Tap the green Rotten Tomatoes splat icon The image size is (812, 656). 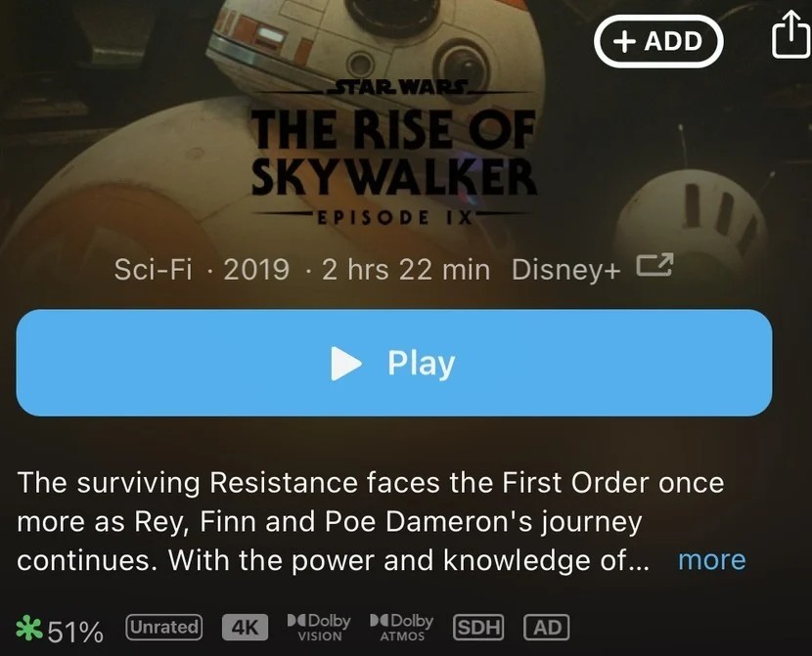point(29,628)
